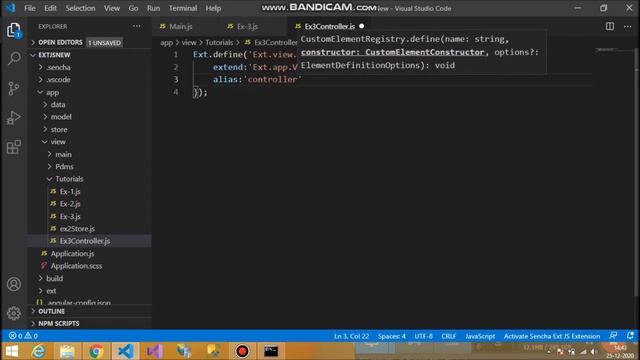This screenshot has width=640, height=360.
Task: Launch Internet Explorer from taskbar
Action: (x=39, y=351)
